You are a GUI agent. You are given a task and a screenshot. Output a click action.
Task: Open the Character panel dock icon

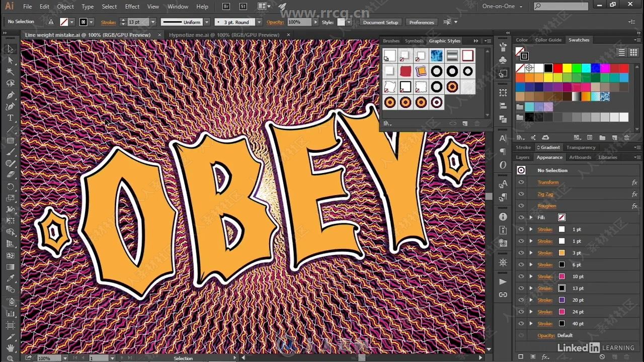coord(503,138)
